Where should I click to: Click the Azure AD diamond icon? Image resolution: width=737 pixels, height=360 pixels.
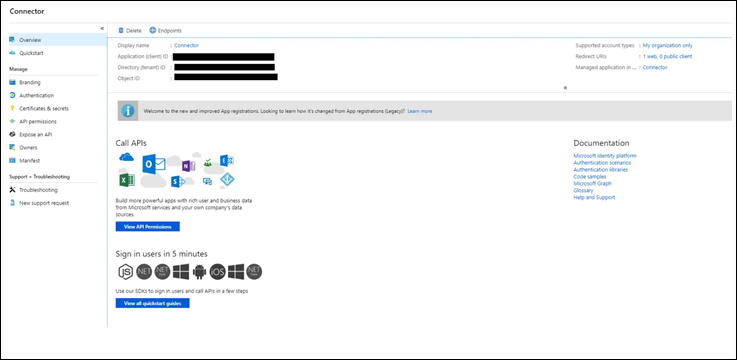[x=227, y=180]
